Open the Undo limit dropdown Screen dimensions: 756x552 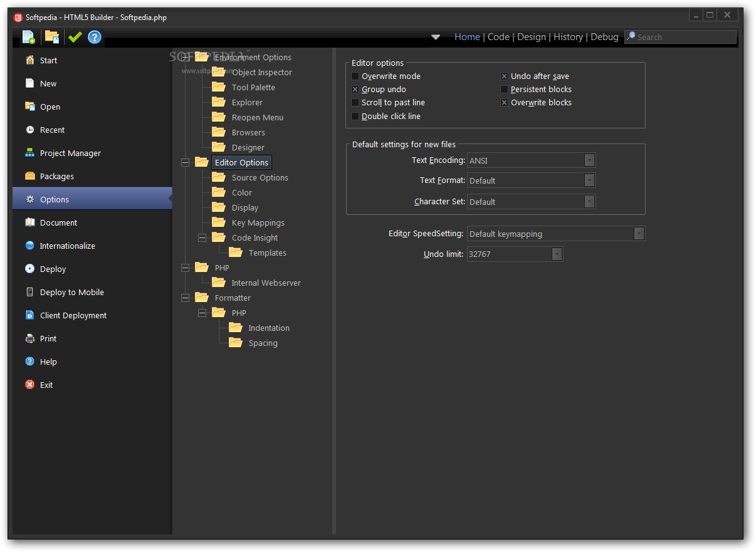[557, 254]
